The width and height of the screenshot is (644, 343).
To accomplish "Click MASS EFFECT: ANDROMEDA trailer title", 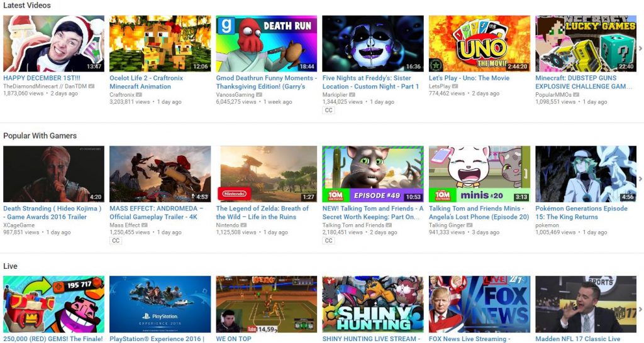I will [x=157, y=212].
